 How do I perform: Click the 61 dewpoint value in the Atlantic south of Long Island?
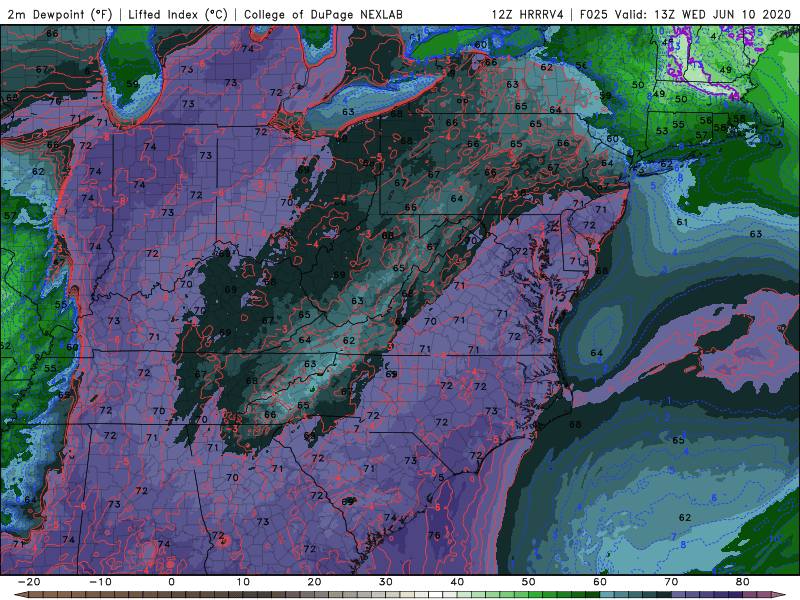(682, 222)
